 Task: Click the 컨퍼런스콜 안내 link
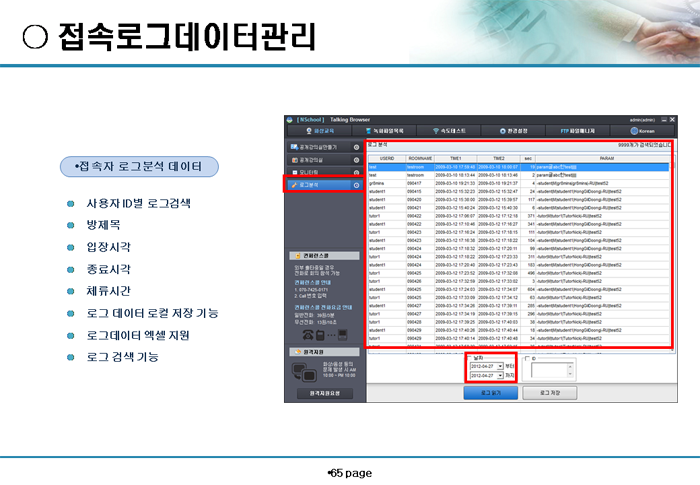[x=312, y=283]
